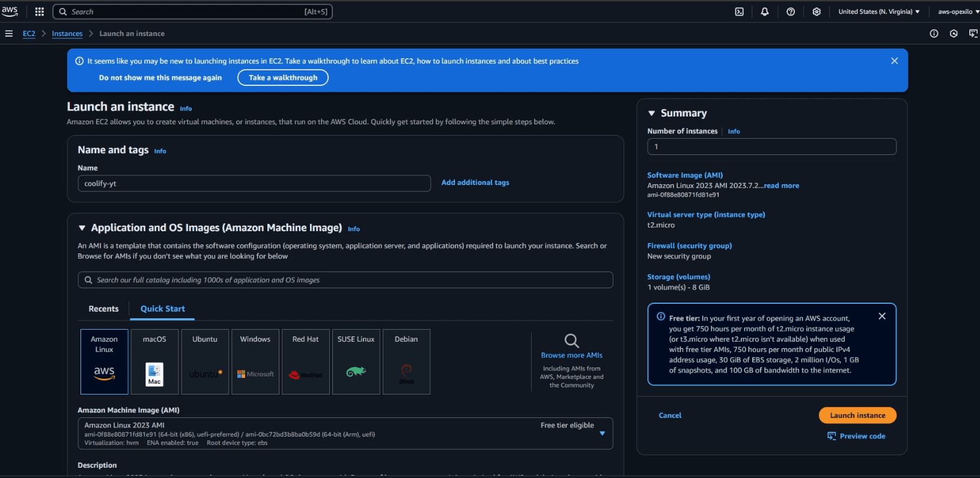Open the services grid menu
980x478 pixels.
point(40,11)
